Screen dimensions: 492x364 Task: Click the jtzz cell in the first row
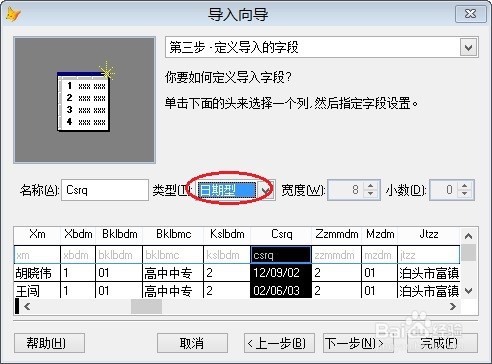pyautogui.click(x=429, y=255)
